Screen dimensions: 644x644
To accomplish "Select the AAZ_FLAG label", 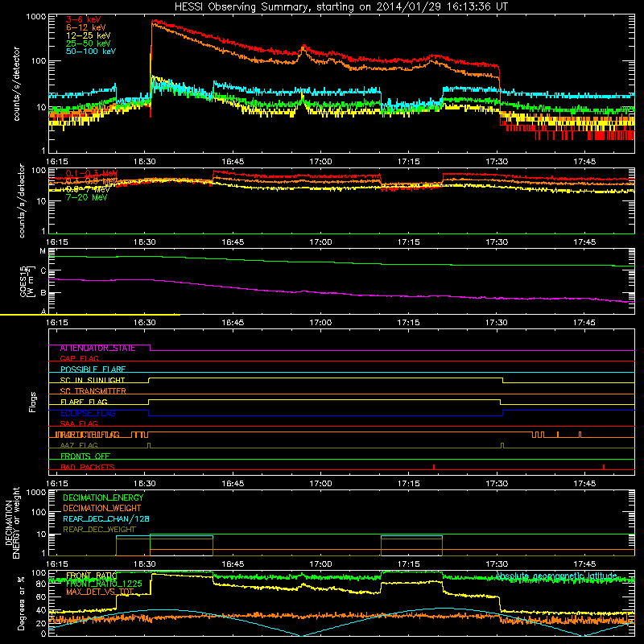I will (79, 445).
